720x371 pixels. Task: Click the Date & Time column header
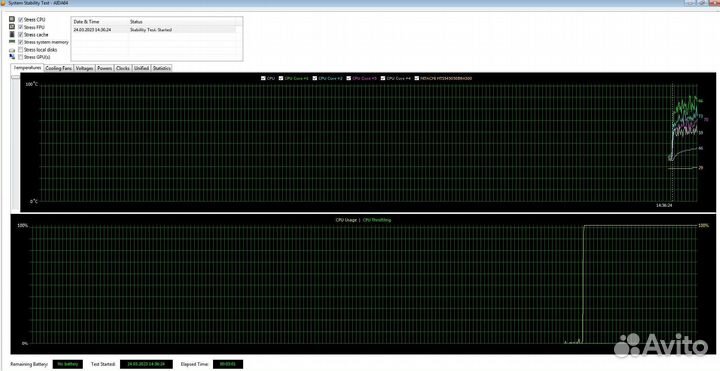100,22
